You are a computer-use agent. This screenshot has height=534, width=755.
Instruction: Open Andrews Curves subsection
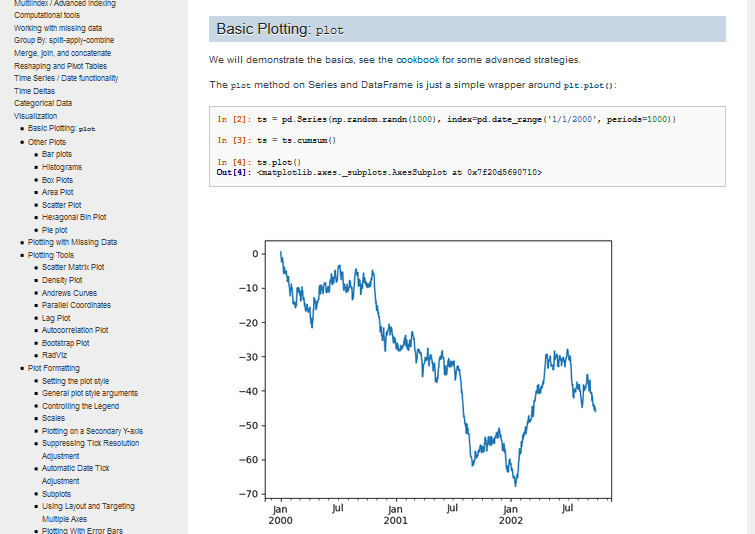pyautogui.click(x=69, y=293)
